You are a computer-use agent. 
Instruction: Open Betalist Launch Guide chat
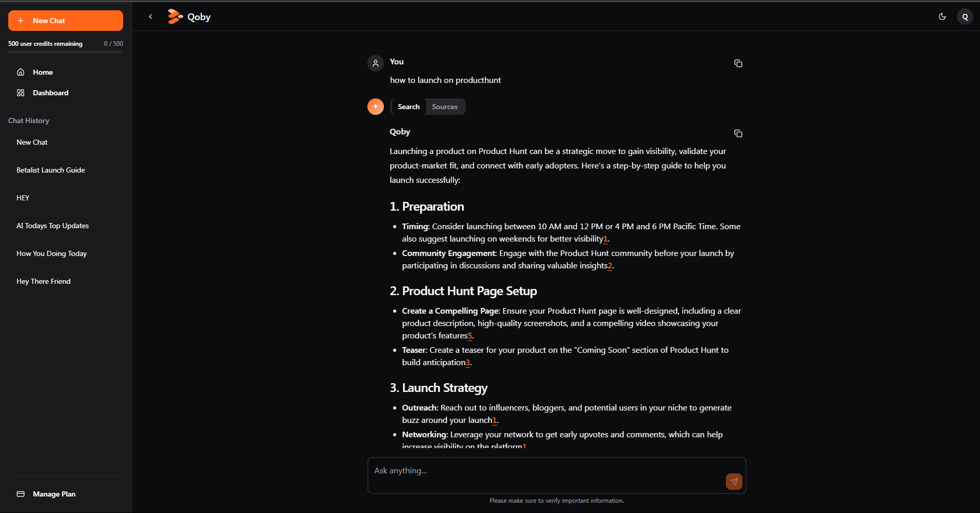coord(50,170)
